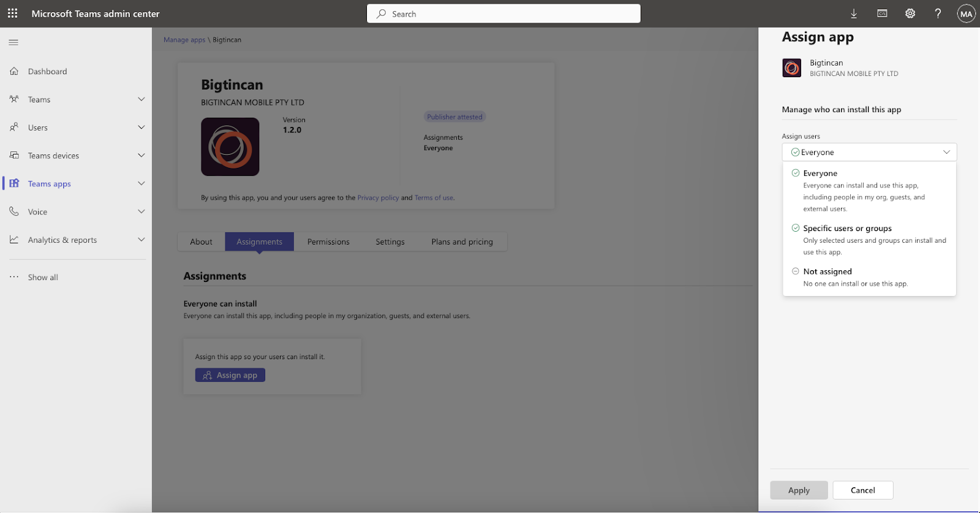Click the Publisher attested badge
Image resolution: width=980 pixels, height=513 pixels.
click(454, 117)
